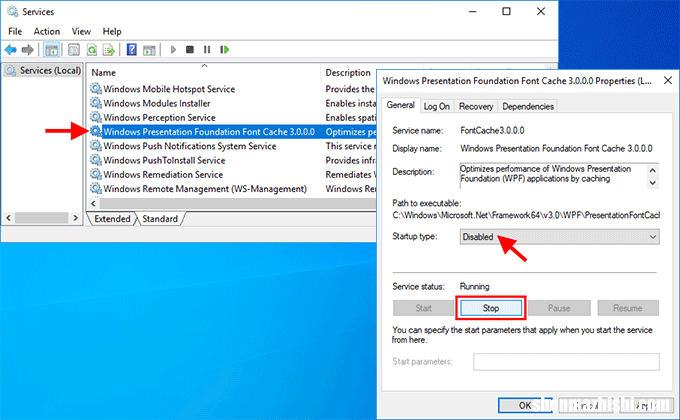The image size is (680, 420).
Task: Sort by the Description column header
Action: pos(348,72)
